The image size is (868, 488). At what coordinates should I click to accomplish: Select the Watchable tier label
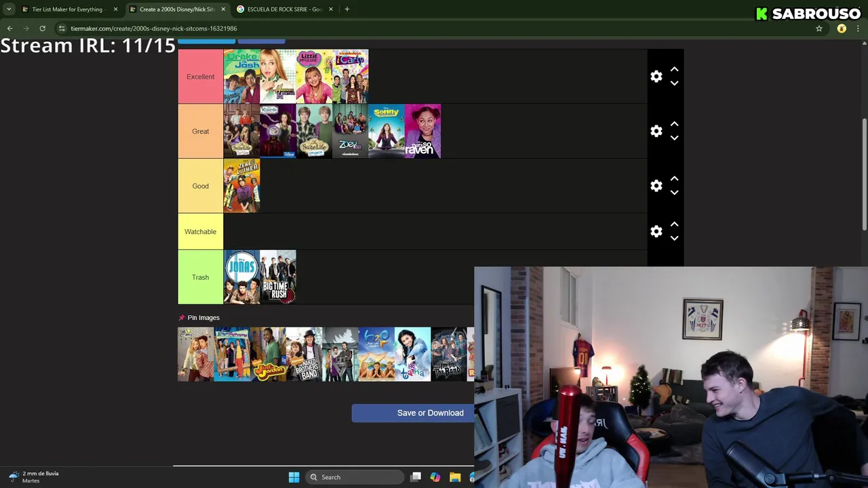[x=200, y=232]
